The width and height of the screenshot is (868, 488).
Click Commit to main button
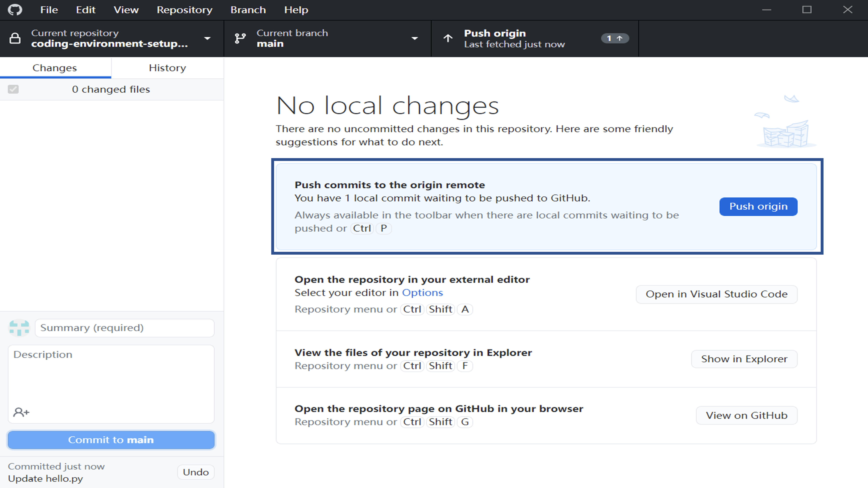pyautogui.click(x=111, y=440)
